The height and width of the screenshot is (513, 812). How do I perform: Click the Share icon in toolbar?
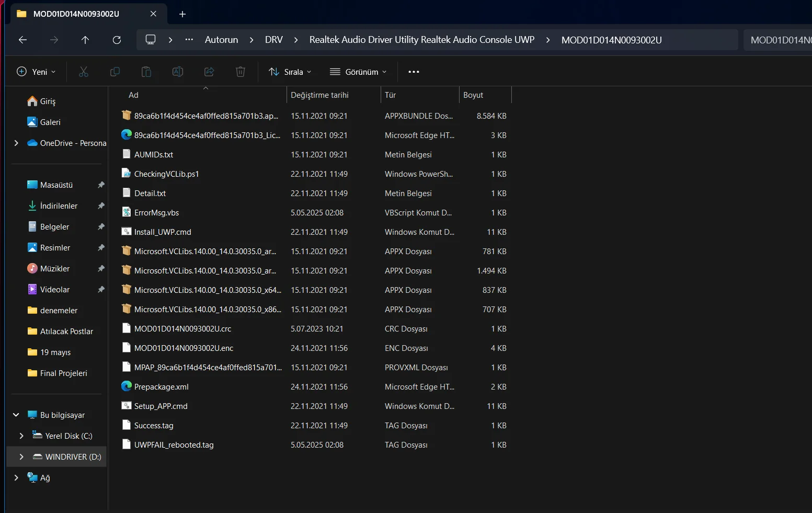[209, 72]
